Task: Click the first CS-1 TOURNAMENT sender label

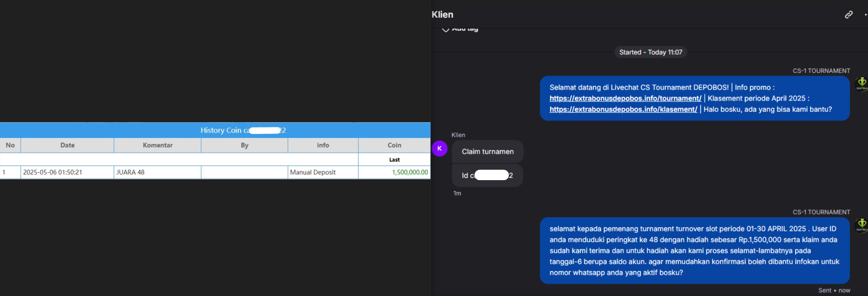Action: click(x=821, y=71)
